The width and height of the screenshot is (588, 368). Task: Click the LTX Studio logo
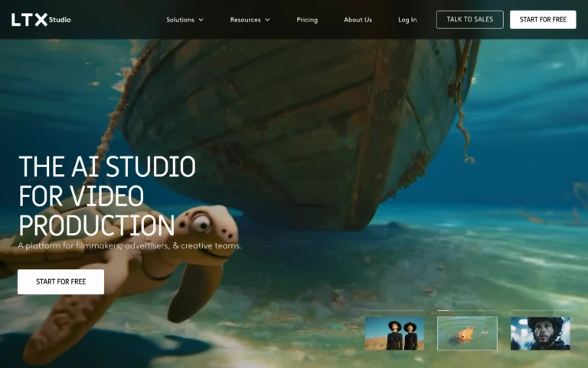pyautogui.click(x=41, y=19)
